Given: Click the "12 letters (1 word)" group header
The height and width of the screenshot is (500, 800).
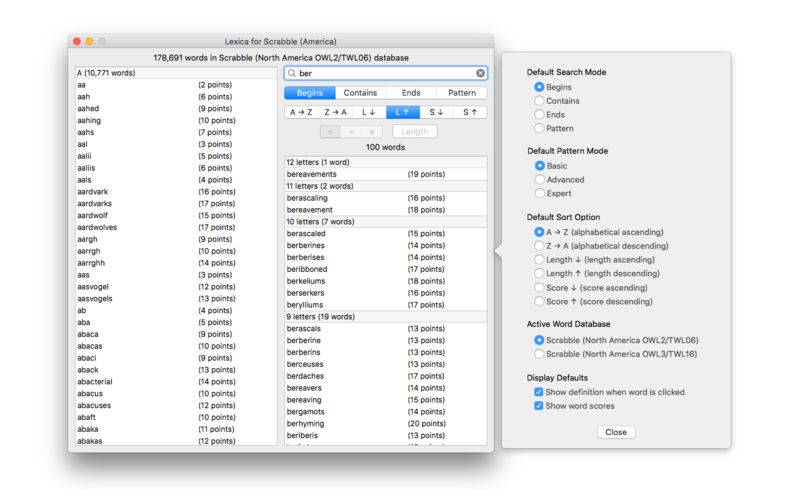Looking at the screenshot, I should tap(386, 162).
